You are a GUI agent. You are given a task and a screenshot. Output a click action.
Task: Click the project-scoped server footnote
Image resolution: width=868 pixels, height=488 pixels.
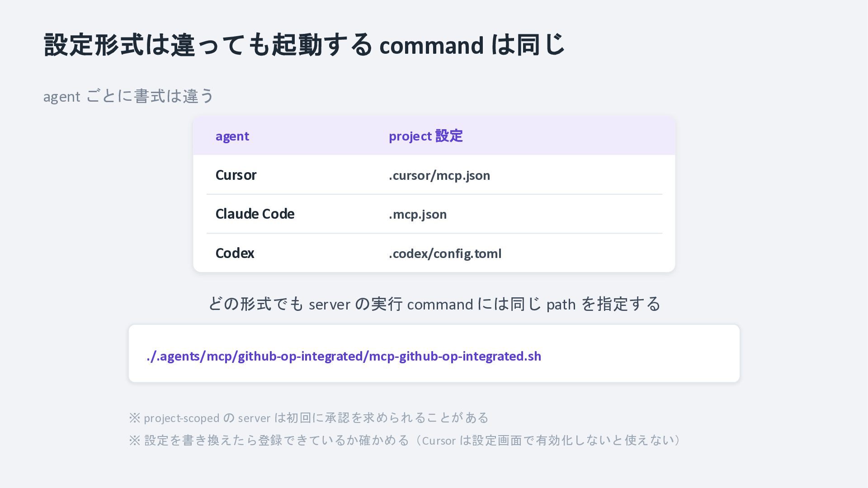[308, 418]
